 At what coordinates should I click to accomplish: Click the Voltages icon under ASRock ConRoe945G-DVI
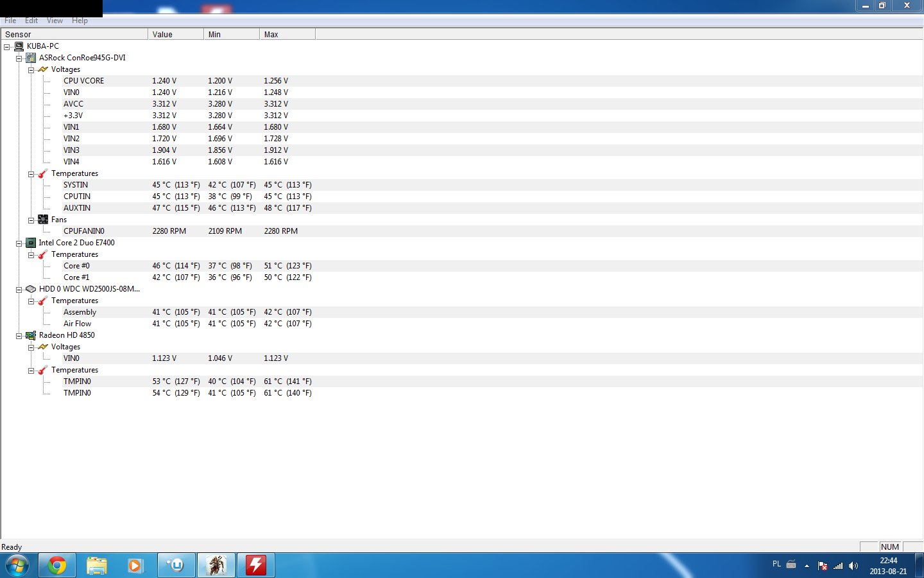coord(43,69)
